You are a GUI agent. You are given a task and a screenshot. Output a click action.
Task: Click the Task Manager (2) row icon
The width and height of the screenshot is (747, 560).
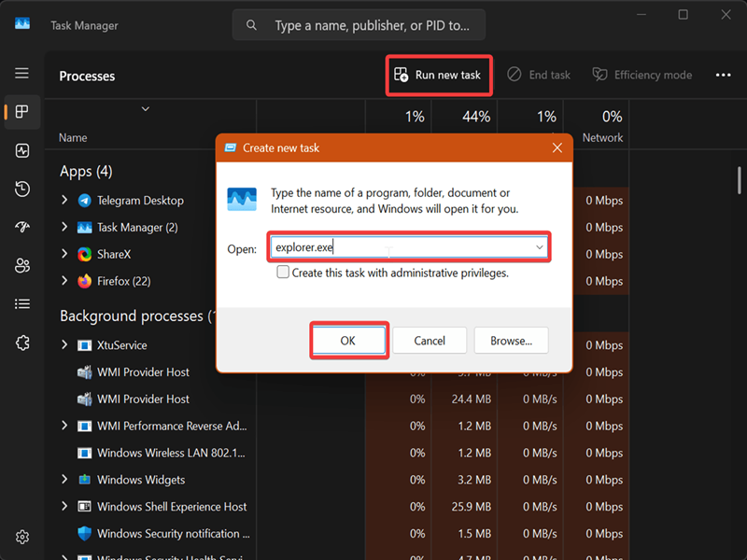pyautogui.click(x=84, y=228)
